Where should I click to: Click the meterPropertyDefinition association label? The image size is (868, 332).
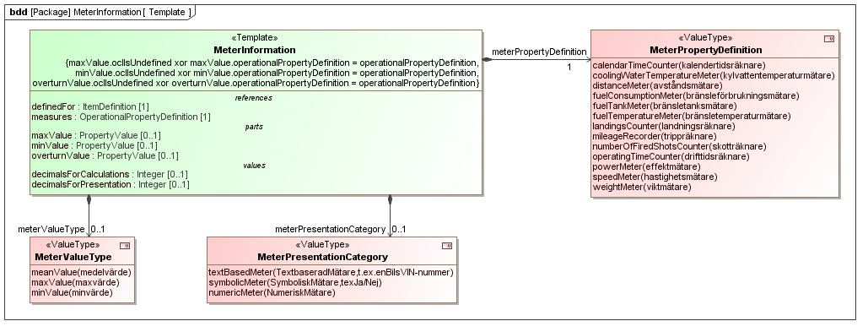pyautogui.click(x=539, y=52)
